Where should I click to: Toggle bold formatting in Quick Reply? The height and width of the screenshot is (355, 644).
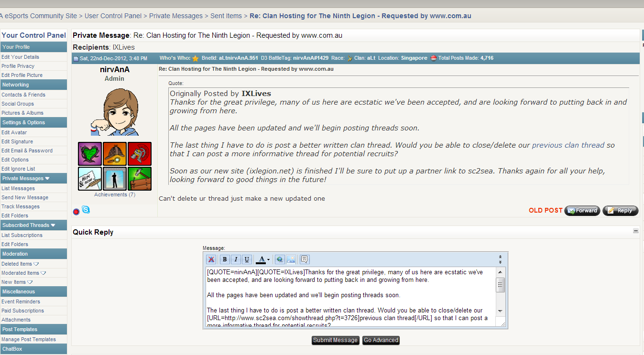point(225,259)
